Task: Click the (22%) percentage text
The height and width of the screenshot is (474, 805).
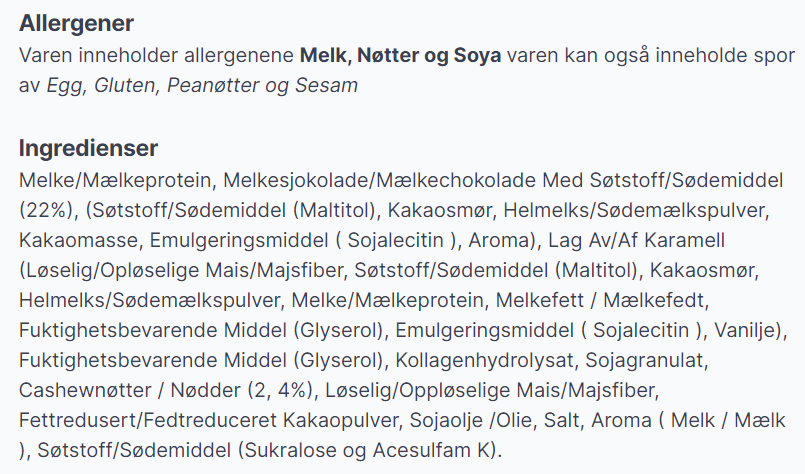Action: pos(46,210)
